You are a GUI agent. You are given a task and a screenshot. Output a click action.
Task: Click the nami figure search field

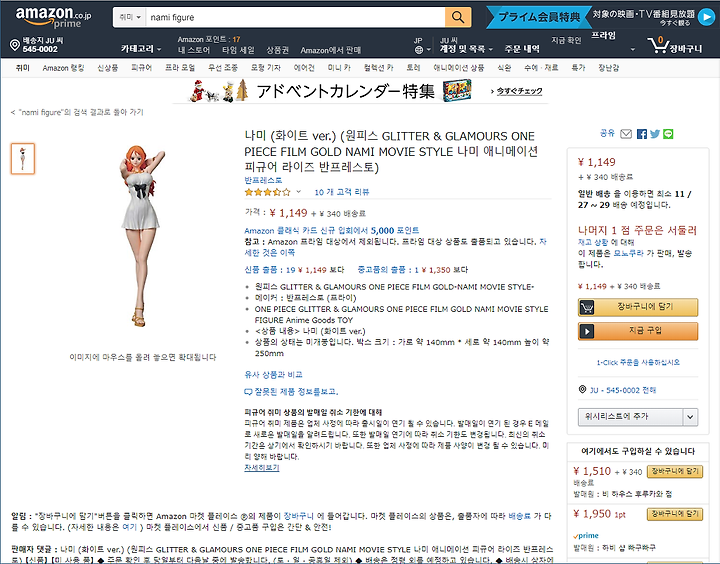click(x=295, y=17)
